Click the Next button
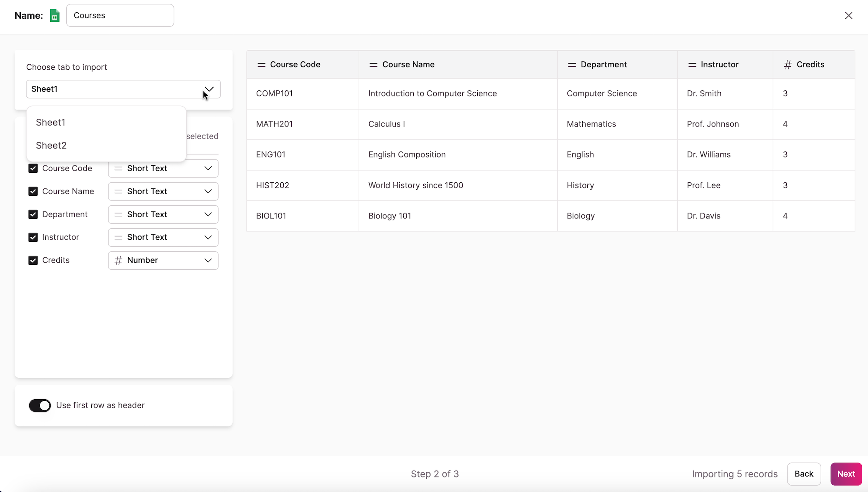Image resolution: width=868 pixels, height=492 pixels. point(846,474)
